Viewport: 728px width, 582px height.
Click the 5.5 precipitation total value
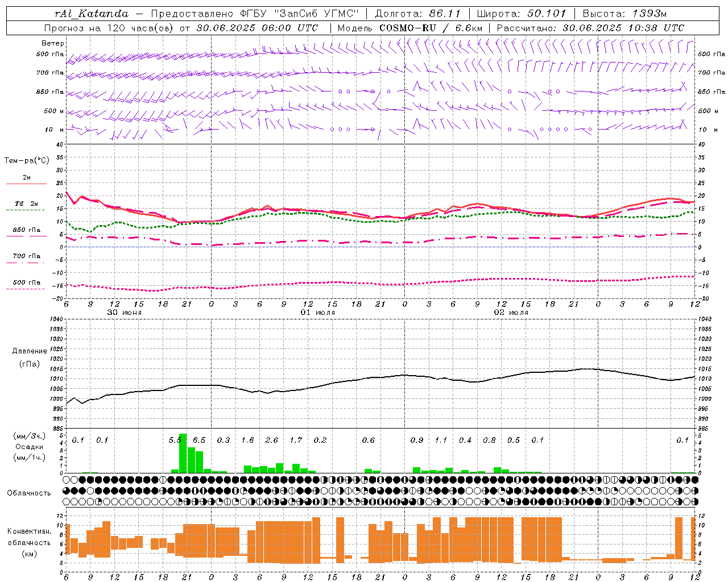175,440
